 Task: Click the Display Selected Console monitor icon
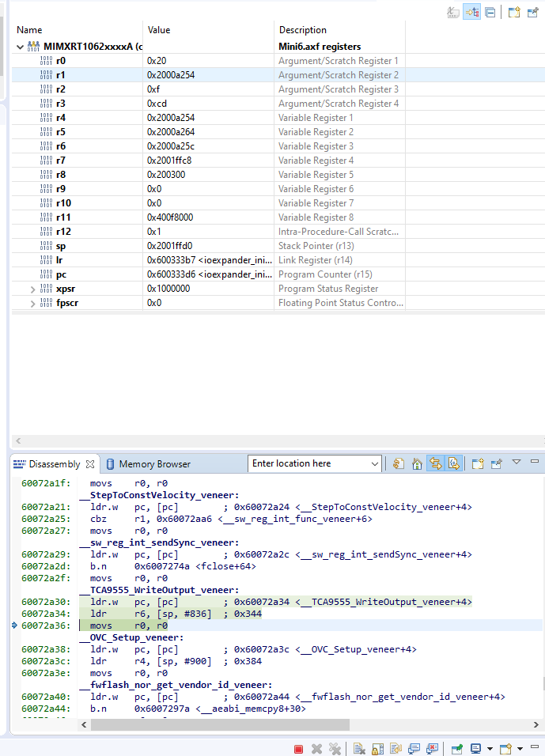[x=476, y=749]
